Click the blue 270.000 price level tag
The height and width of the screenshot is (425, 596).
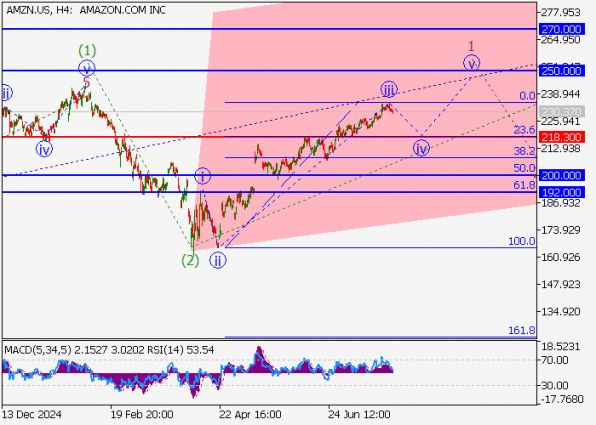pyautogui.click(x=561, y=29)
